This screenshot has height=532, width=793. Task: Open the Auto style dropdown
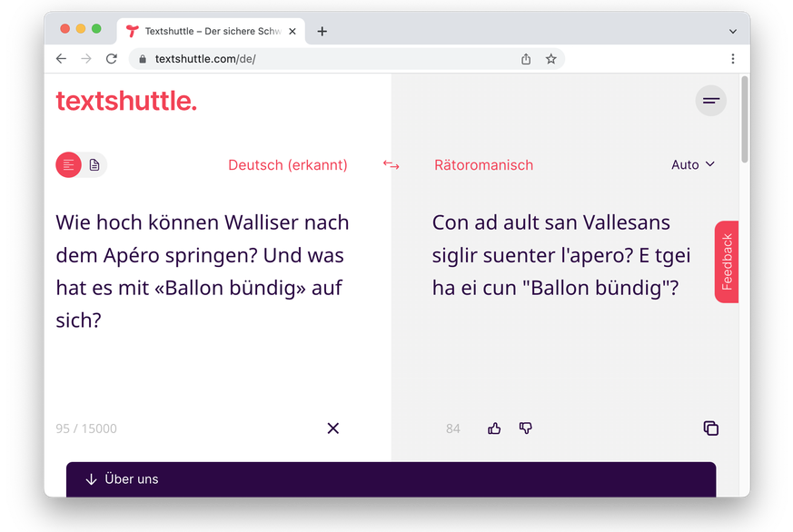point(693,164)
